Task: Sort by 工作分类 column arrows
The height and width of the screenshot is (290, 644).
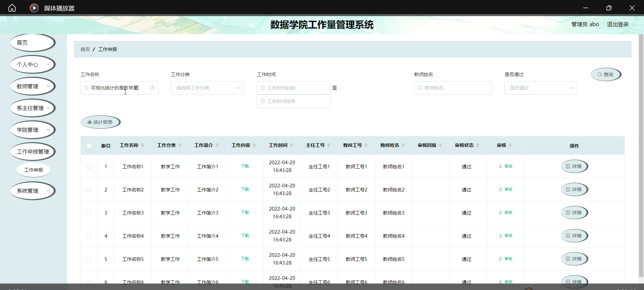Action: tap(180, 145)
